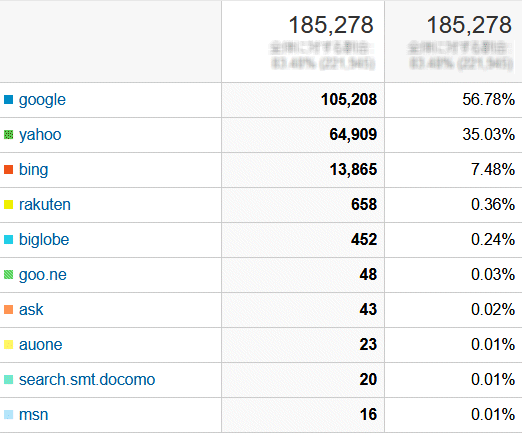Open the rakuten source link
The width and height of the screenshot is (522, 434).
coord(45,205)
